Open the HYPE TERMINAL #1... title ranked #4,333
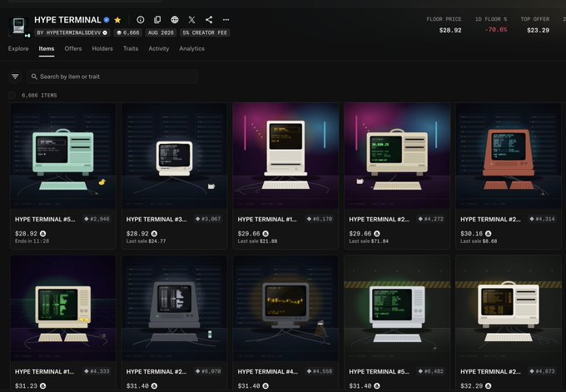This screenshot has height=392, width=566. pos(44,371)
